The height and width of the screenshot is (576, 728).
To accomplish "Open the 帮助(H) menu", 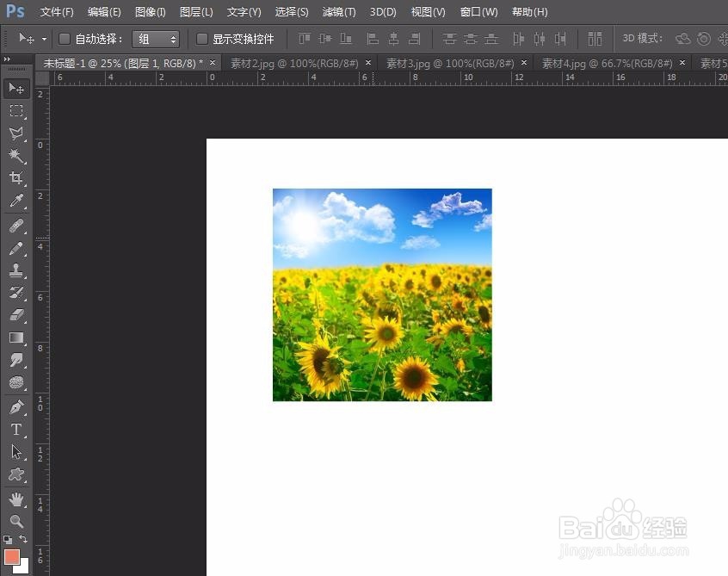I will tap(530, 11).
